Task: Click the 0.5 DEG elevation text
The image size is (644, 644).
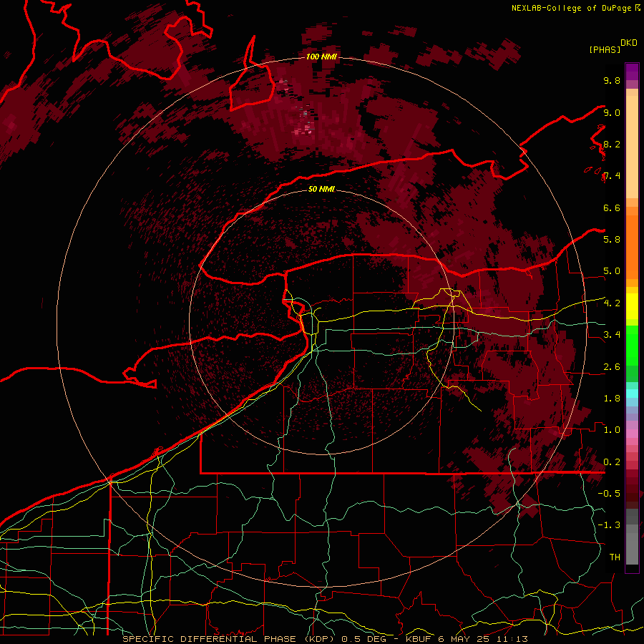Action: tap(364, 639)
